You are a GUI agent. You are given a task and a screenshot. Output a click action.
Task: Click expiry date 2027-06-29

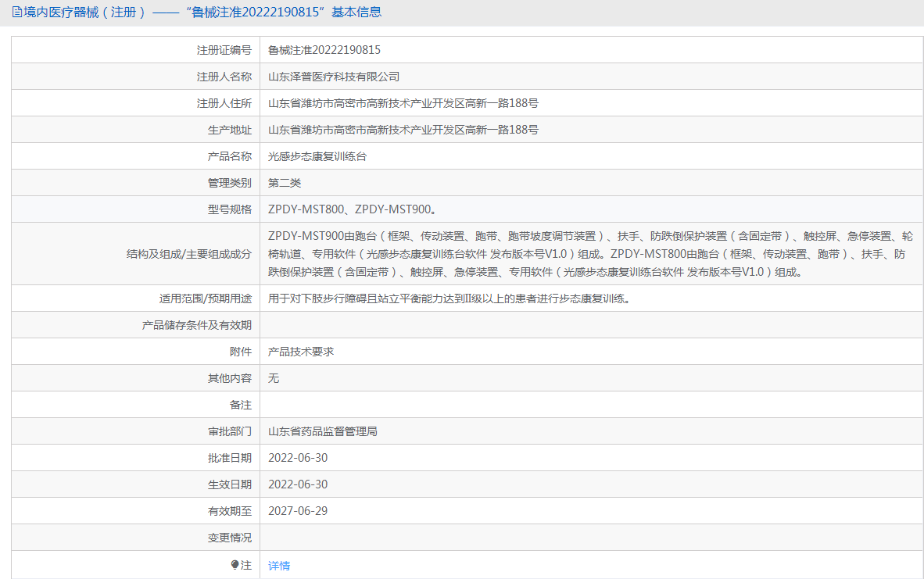(x=298, y=511)
